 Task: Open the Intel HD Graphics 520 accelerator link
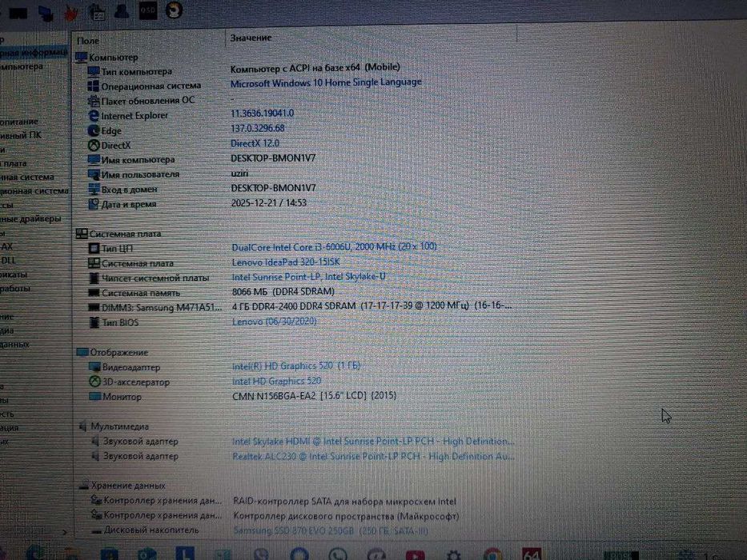pos(277,381)
